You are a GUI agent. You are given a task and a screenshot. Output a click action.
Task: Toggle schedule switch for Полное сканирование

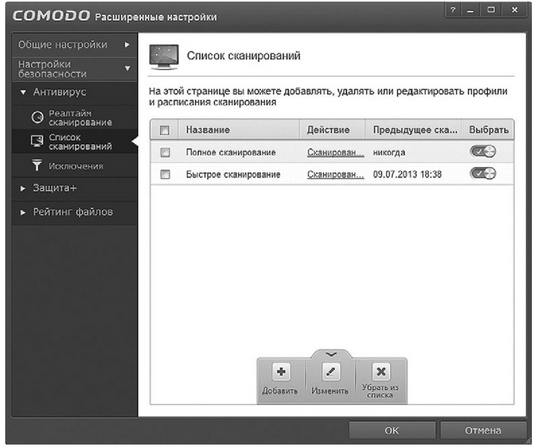pos(483,151)
